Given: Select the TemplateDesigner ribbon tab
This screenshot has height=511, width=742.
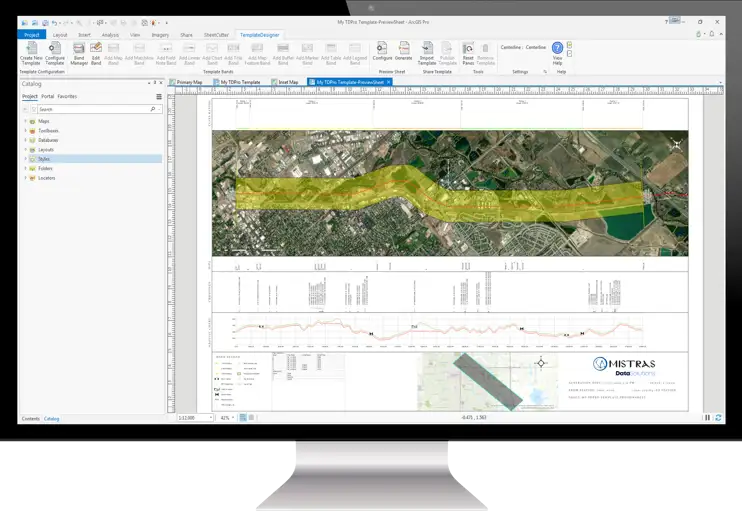Looking at the screenshot, I should (259, 35).
